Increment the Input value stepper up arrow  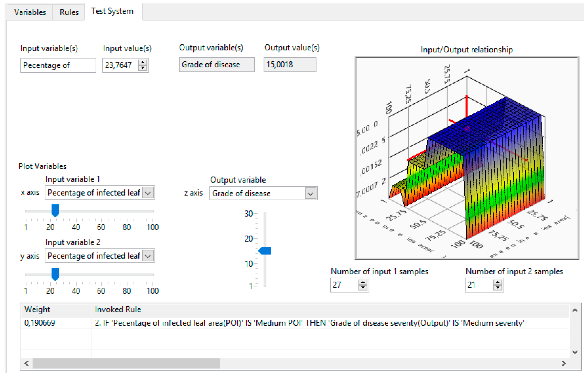tap(143, 63)
